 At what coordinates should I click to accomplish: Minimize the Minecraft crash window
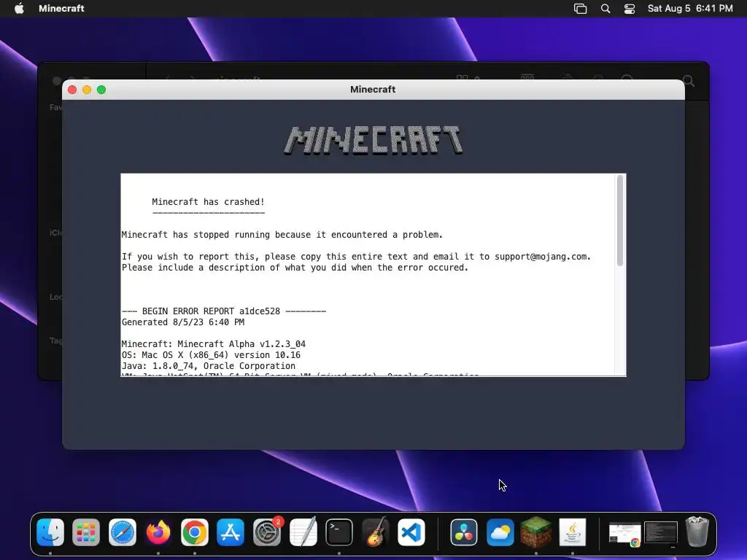pos(87,90)
